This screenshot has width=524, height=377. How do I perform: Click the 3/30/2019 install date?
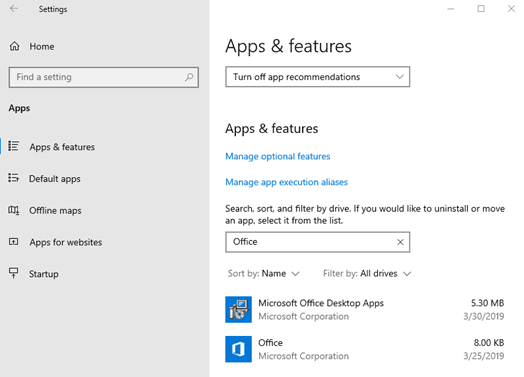click(x=484, y=316)
